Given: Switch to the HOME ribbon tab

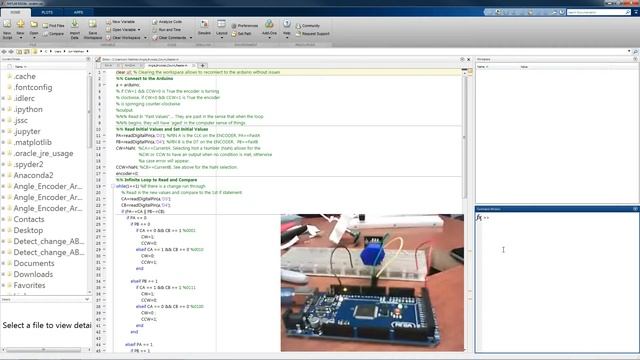Looking at the screenshot, I should [x=15, y=12].
